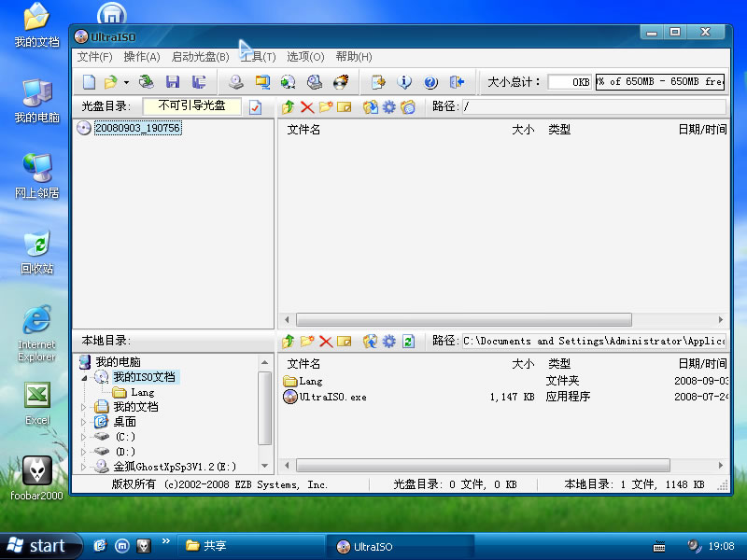This screenshot has width=747, height=560.
Task: Expand the 我的文档 tree node
Action: 84,407
